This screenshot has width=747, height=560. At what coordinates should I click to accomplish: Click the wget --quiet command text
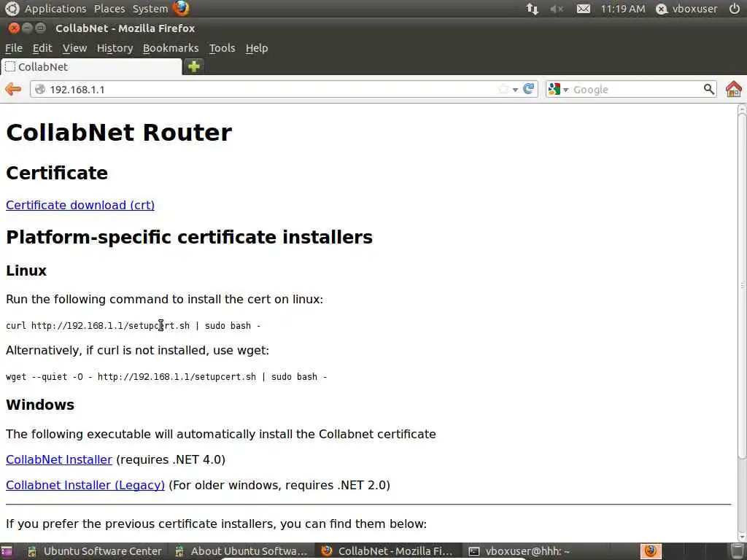(x=166, y=377)
